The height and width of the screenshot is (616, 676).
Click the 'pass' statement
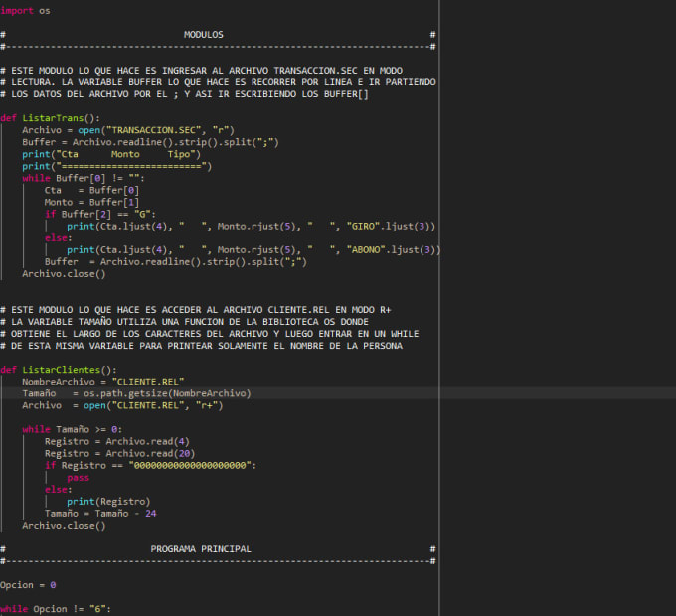tap(78, 478)
